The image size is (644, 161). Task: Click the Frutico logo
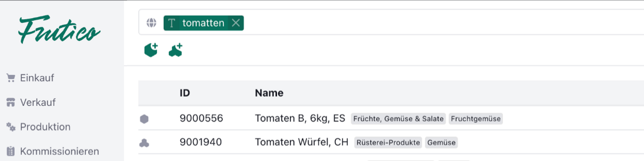pyautogui.click(x=59, y=30)
